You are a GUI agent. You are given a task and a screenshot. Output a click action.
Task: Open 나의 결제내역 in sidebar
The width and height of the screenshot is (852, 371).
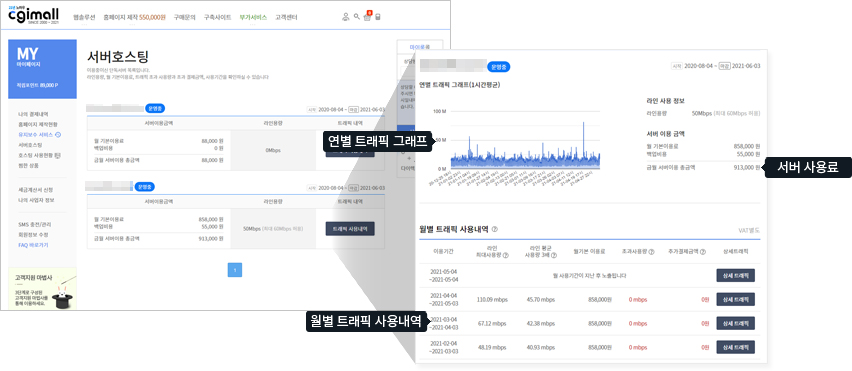click(33, 114)
